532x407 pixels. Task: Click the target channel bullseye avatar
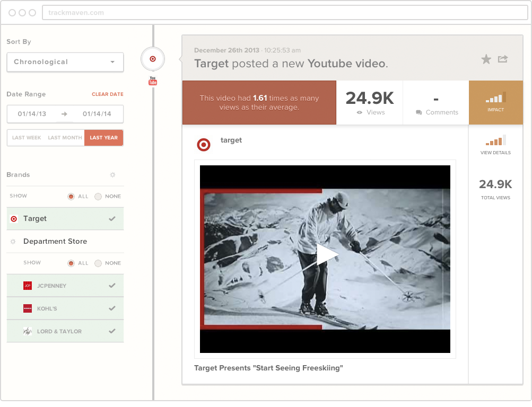204,145
